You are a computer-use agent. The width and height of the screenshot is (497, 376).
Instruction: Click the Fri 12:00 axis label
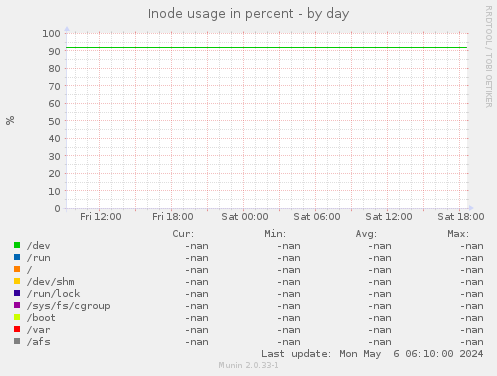[x=101, y=217]
